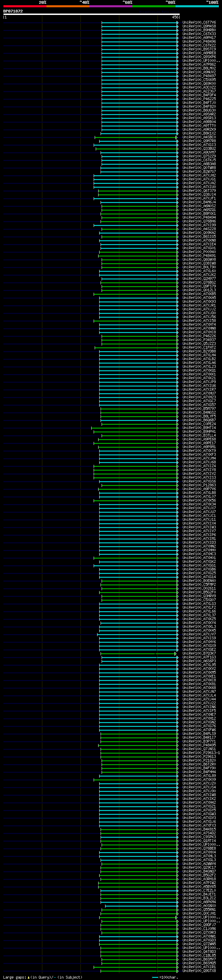Select UniRef100_C6TK33 entry

pos(199,34)
